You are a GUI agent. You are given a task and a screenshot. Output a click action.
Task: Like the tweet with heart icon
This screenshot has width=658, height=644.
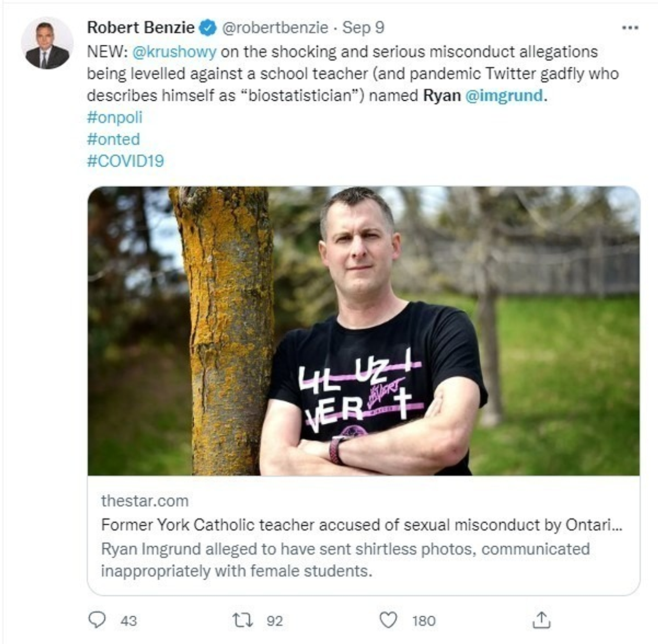(x=388, y=620)
